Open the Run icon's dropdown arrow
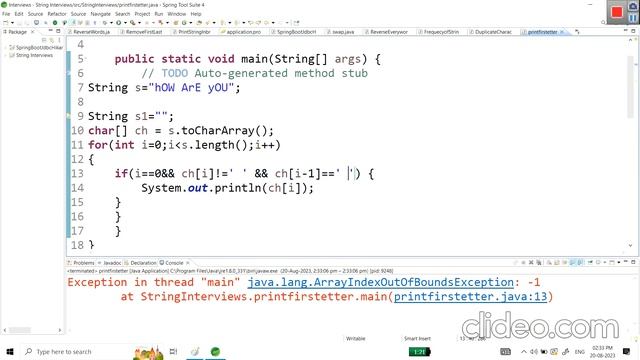Image resolution: width=640 pixels, height=360 pixels. click(125, 23)
